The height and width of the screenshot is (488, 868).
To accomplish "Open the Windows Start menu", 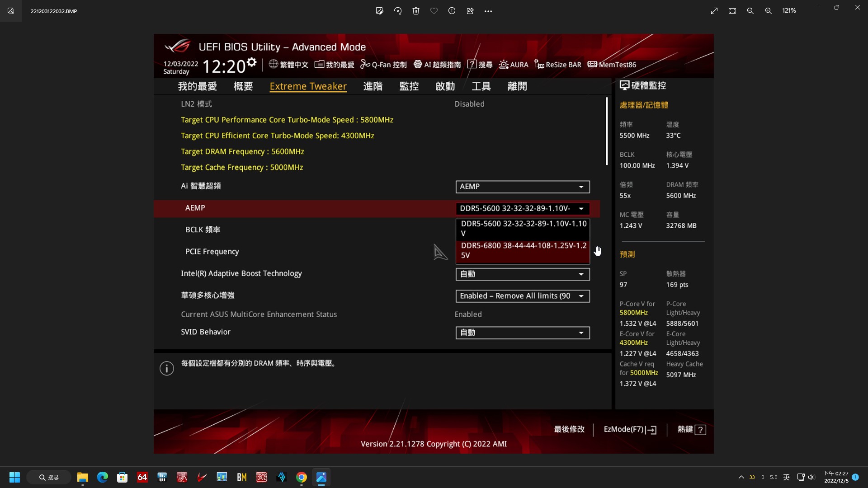I will pos(14,477).
